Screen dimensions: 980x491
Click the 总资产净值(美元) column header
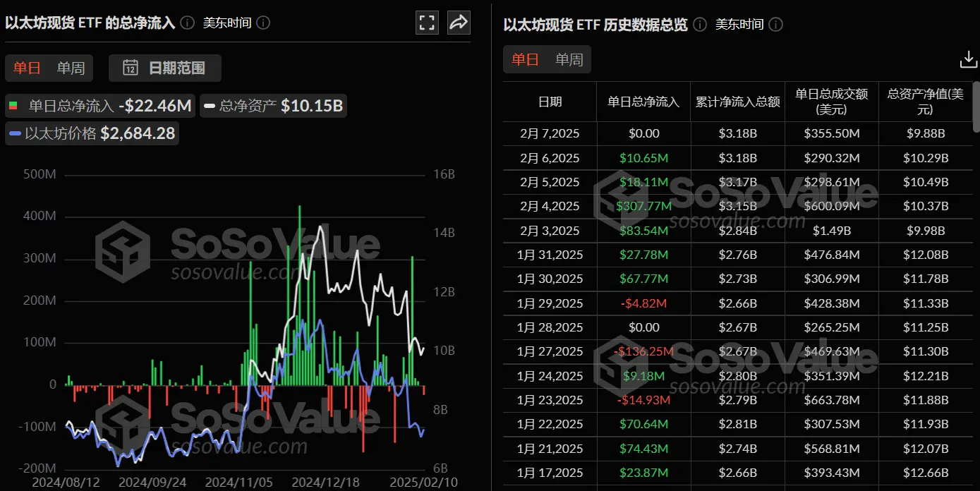[x=925, y=102]
